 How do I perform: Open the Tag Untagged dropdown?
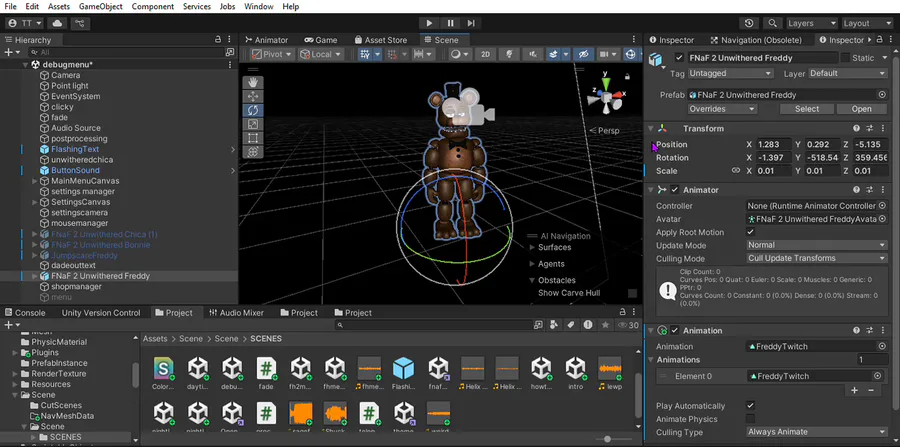click(x=730, y=73)
